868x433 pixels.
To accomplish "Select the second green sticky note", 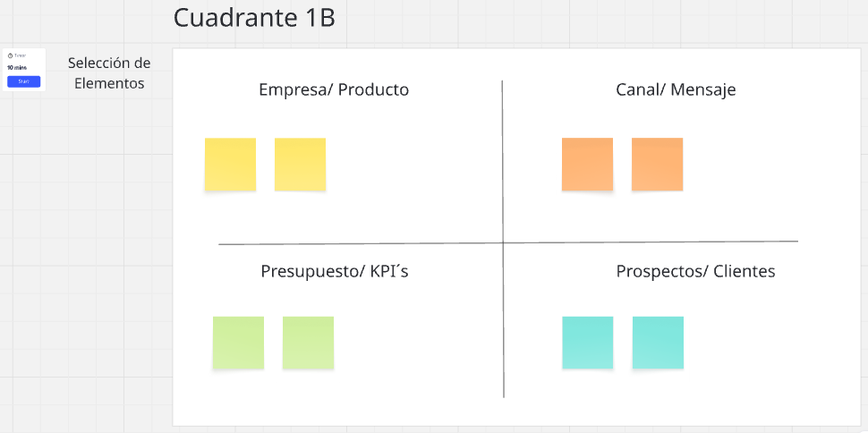I will [308, 342].
